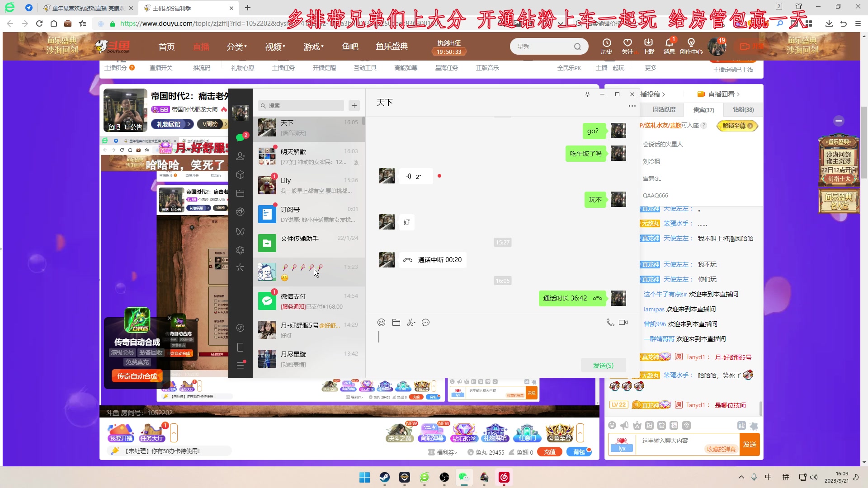The width and height of the screenshot is (868, 488).
Task: Open Douyu history clock icon
Action: (606, 46)
